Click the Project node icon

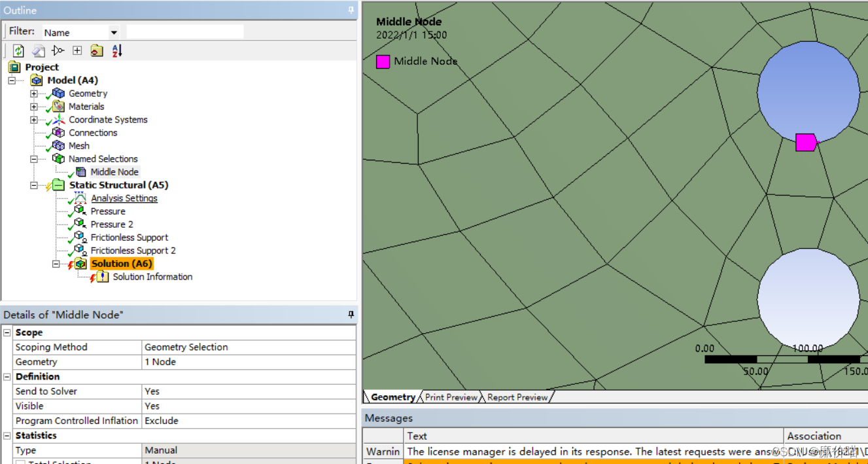[x=14, y=67]
